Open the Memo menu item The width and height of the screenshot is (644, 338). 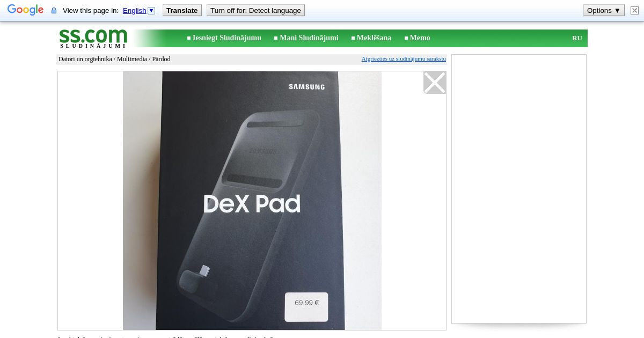pyautogui.click(x=420, y=38)
